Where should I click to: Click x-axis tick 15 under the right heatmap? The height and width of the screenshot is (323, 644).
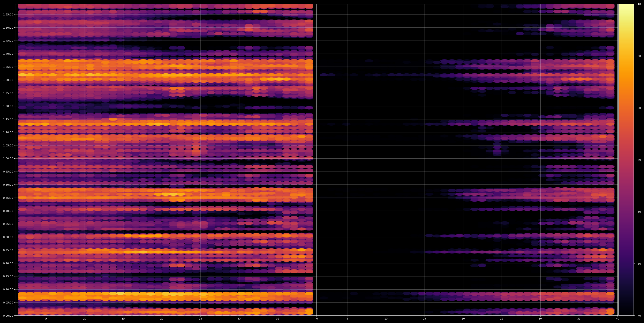pos(425,319)
